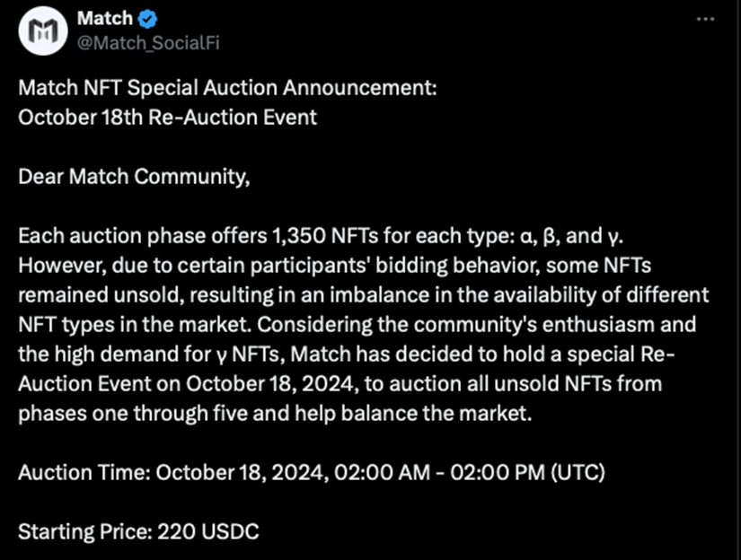
Task: Click the line beginning "the high demand for γ NFTs"
Action: tap(346, 354)
